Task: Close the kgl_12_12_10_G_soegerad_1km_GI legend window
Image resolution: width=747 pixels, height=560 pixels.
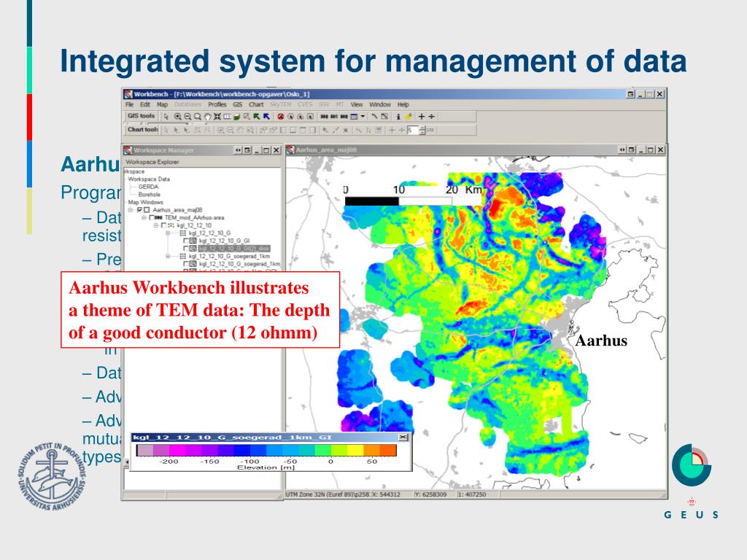Action: 403,437
